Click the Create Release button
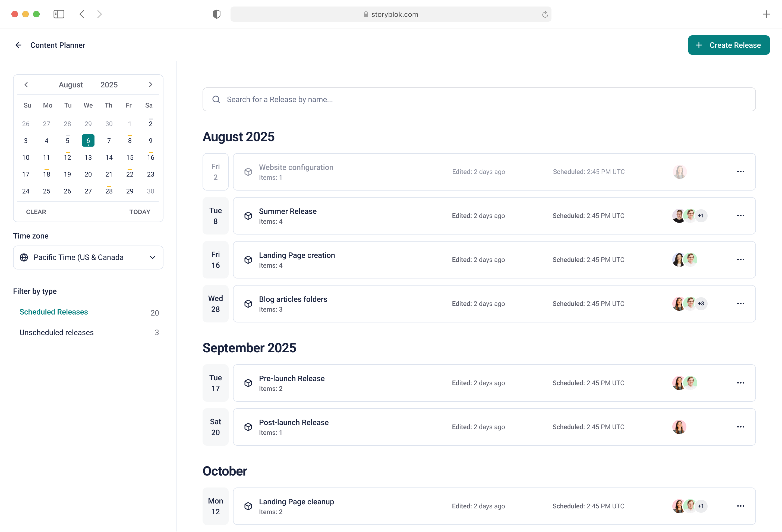The image size is (782, 532). 729,45
